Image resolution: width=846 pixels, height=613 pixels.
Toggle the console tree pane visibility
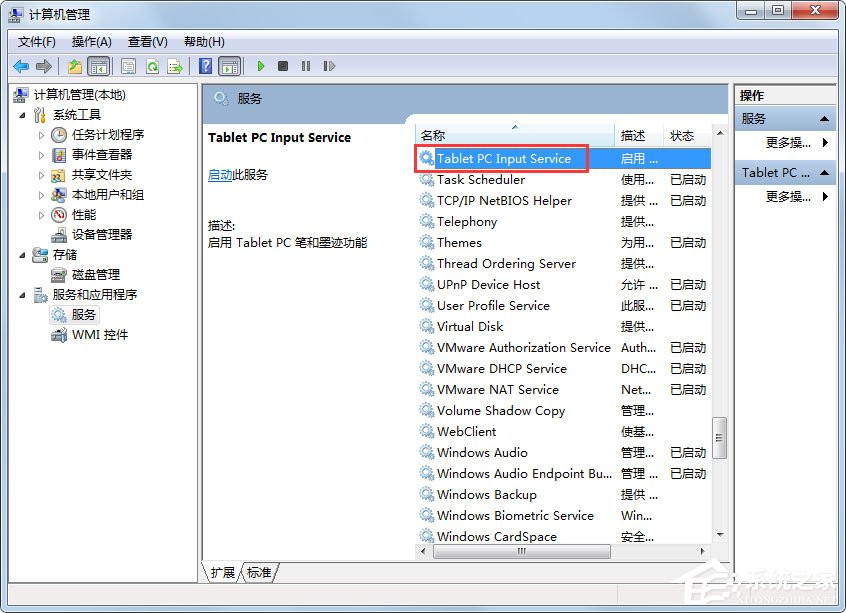point(98,66)
